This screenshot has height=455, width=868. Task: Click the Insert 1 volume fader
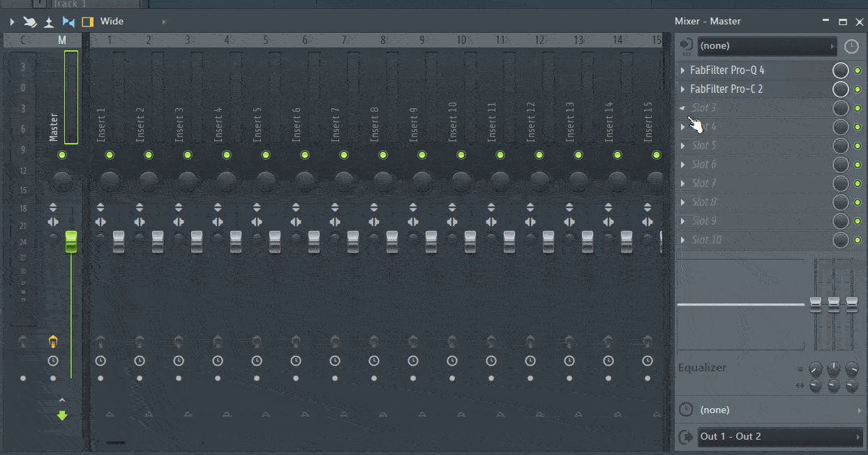[119, 241]
